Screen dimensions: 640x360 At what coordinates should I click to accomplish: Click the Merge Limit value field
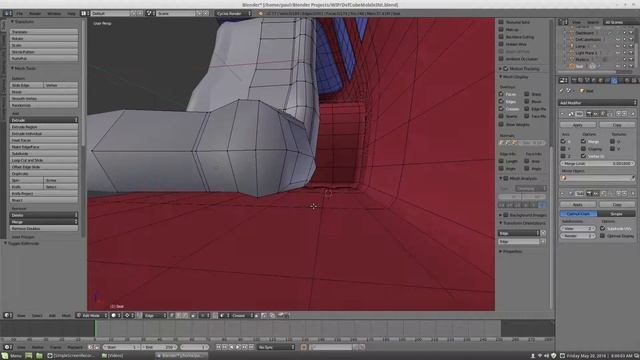pyautogui.click(x=597, y=163)
